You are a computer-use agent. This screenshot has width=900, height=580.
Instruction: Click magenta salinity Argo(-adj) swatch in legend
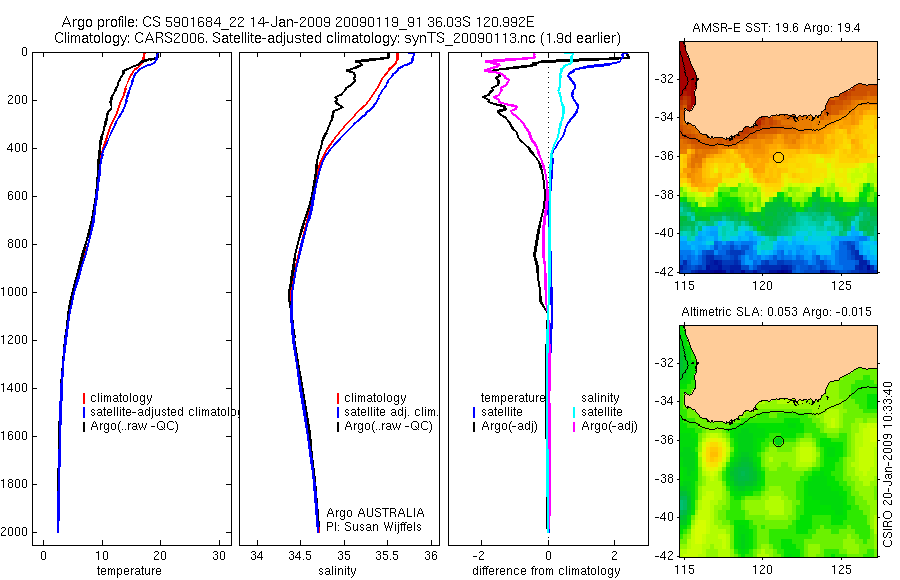pyautogui.click(x=574, y=427)
